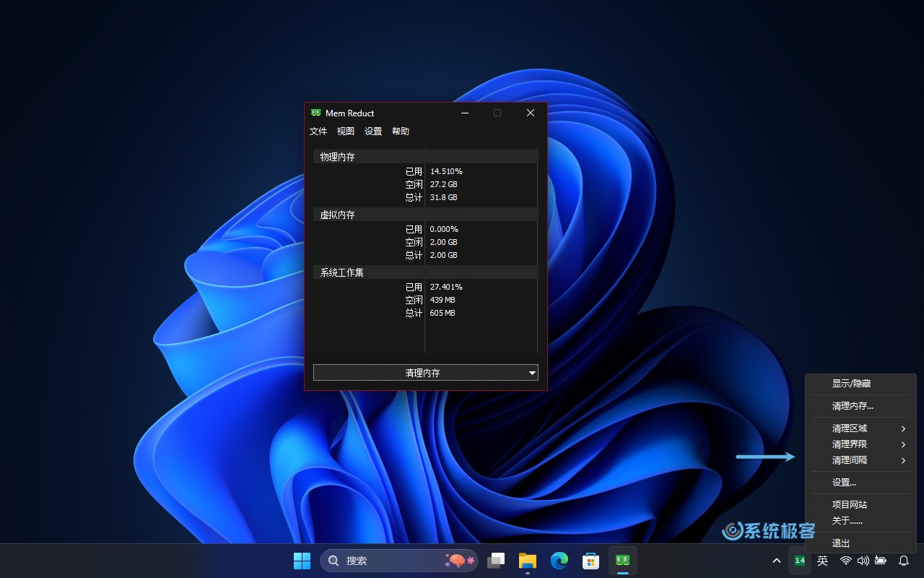924x578 pixels.
Task: Select the 系统工作集 group header
Action: tap(426, 272)
